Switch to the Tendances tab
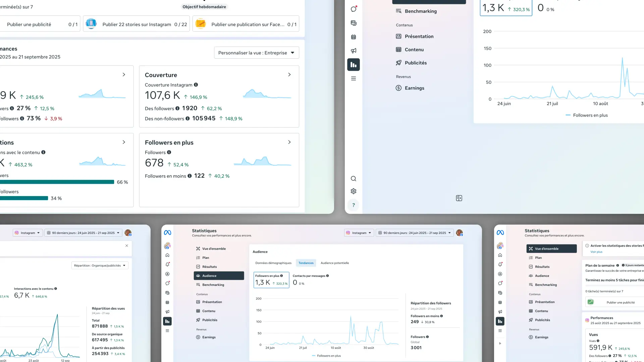This screenshot has width=644, height=362. click(x=306, y=263)
